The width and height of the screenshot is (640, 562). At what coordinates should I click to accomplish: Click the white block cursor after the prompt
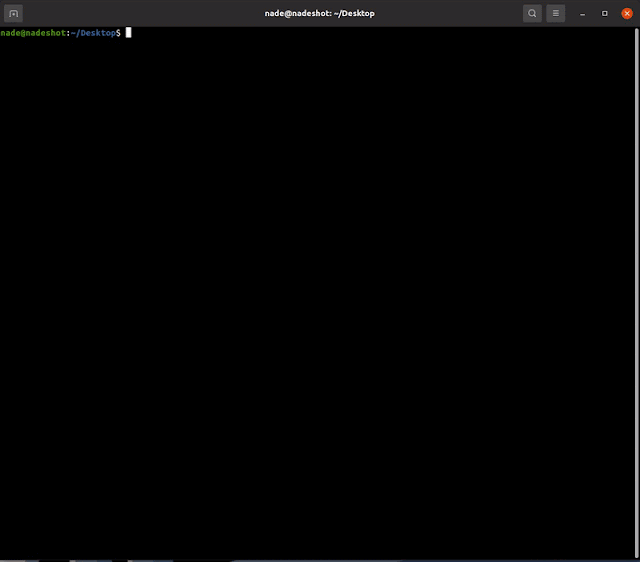coord(128,33)
